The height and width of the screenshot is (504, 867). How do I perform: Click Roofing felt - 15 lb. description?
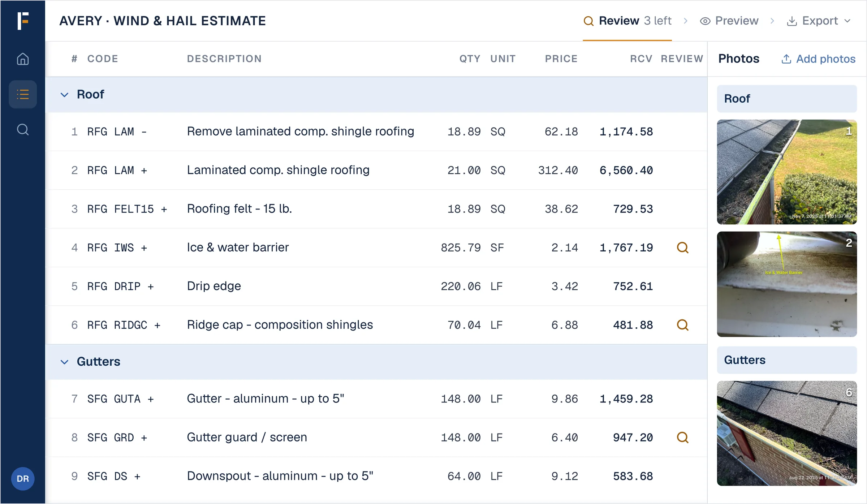pyautogui.click(x=240, y=209)
